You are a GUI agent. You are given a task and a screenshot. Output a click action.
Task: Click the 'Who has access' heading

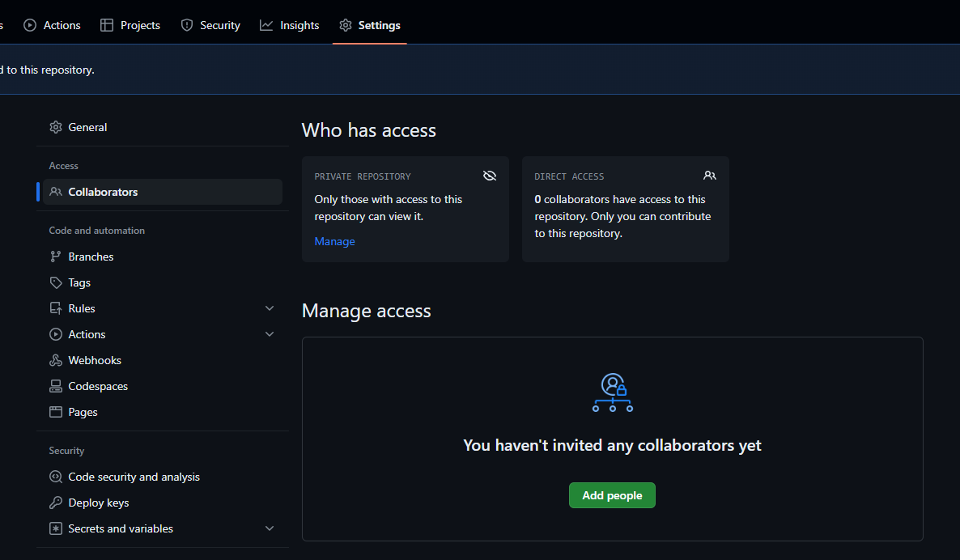(x=368, y=130)
